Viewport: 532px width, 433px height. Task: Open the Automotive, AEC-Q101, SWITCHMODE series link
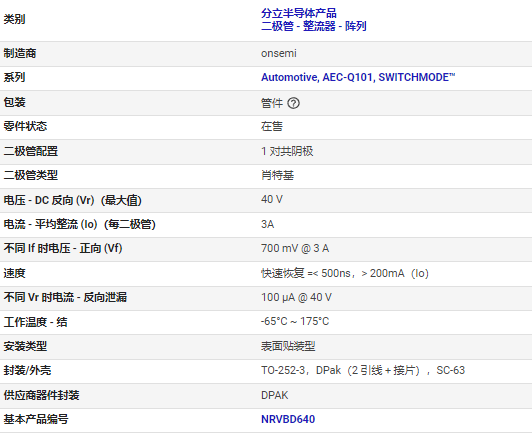point(358,77)
